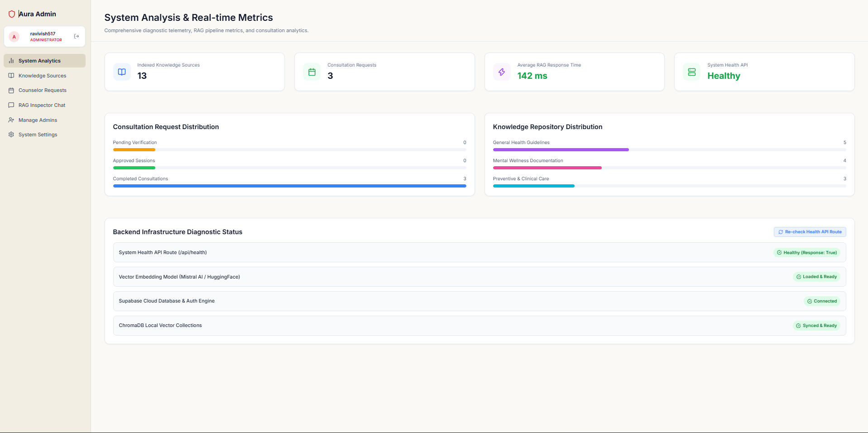868x433 pixels.
Task: Click the Pending Verification orange bar
Action: (134, 149)
